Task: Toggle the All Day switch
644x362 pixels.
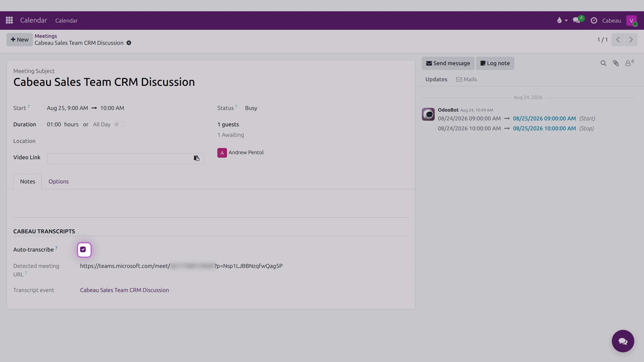Action: 119,124
